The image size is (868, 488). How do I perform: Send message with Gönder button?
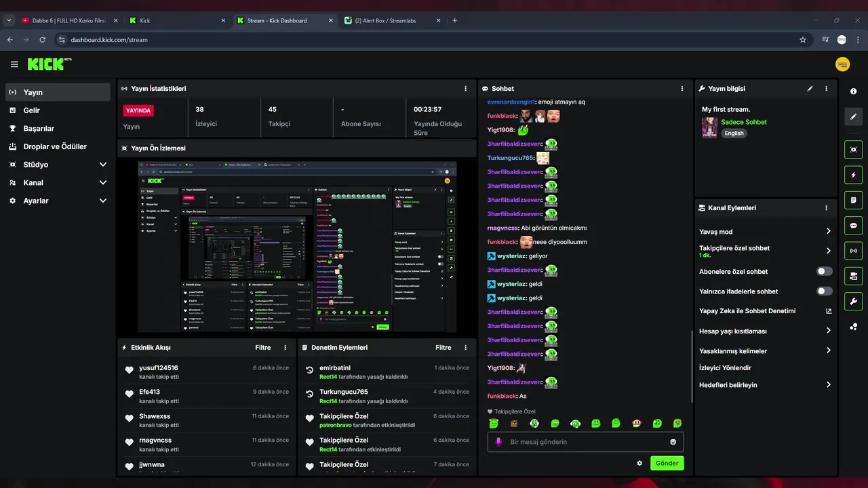tap(667, 464)
